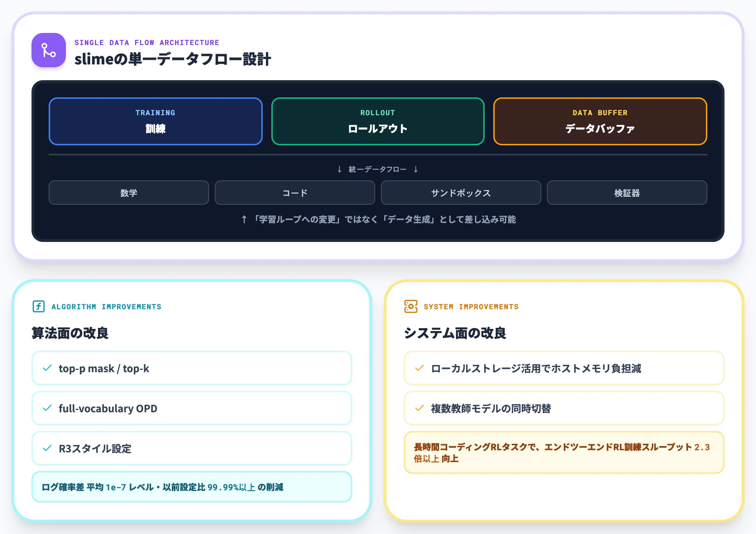Click the ログ確率差 highlight box
This screenshot has height=534, width=756.
tap(192, 487)
